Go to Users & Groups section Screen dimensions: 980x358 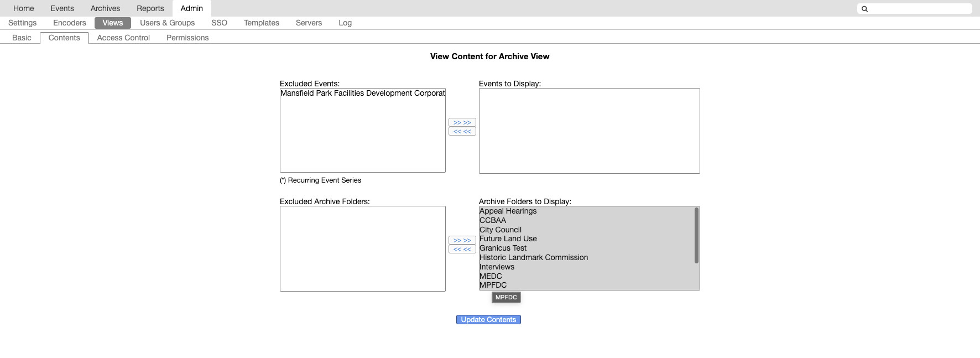coord(167,23)
